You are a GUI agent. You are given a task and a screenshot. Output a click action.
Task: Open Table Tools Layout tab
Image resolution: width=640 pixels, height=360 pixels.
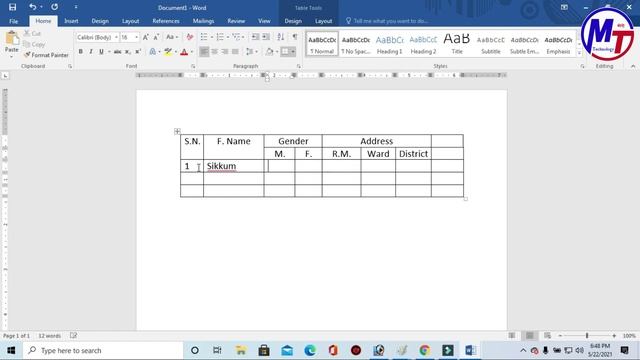pos(323,21)
